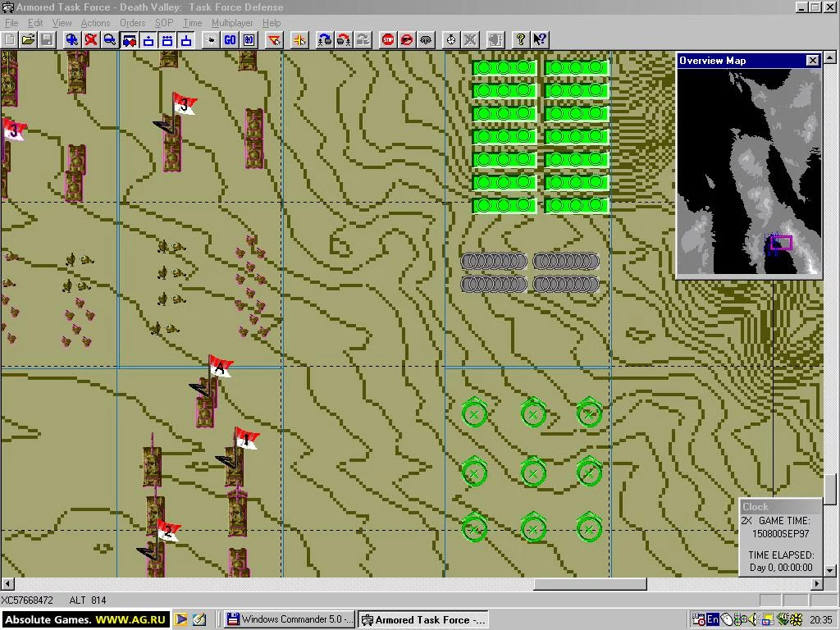
Task: Click the horizontal scrollbar thumb
Action: [x=590, y=583]
